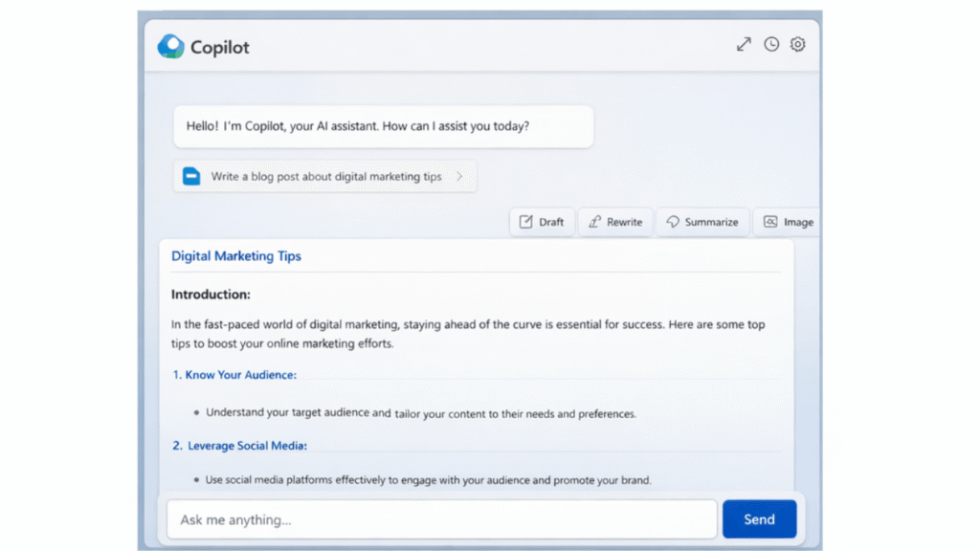Open Copilot settings with the gear icon
The height and width of the screenshot is (551, 980).
click(x=798, y=44)
